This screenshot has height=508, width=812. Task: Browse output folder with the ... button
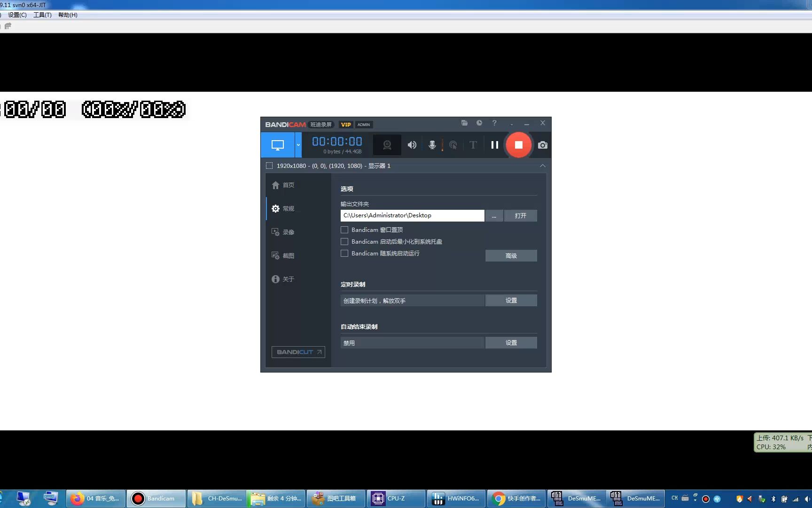coord(494,215)
